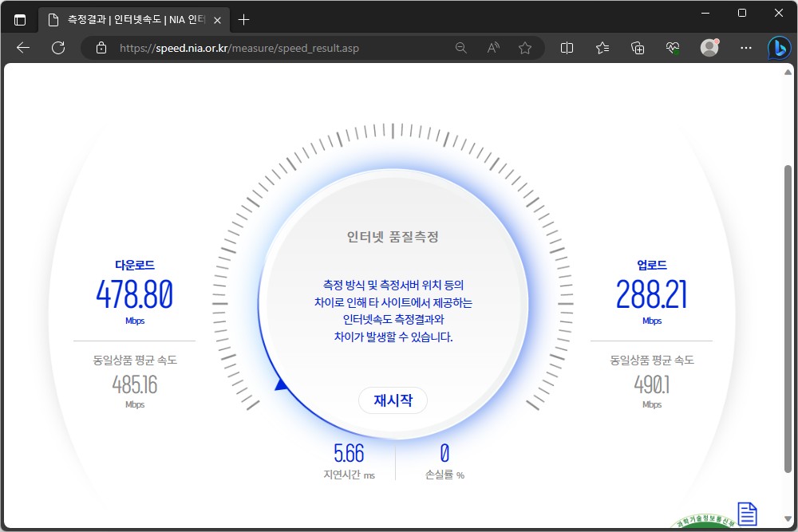
Task: Open the user profile menu
Action: point(709,47)
